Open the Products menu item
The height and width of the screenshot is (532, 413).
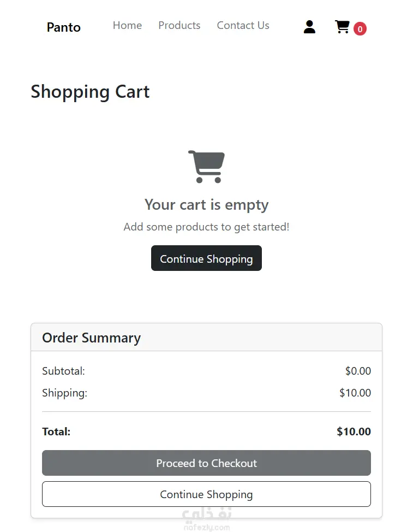click(x=179, y=26)
